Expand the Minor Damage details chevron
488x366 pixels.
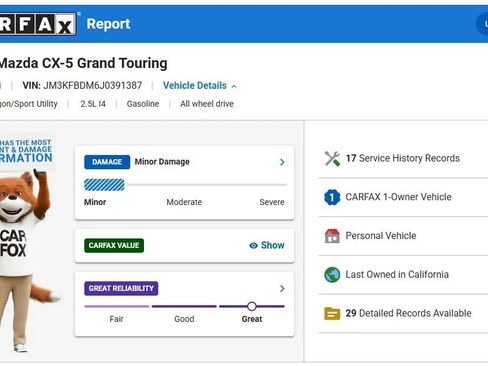coord(282,162)
